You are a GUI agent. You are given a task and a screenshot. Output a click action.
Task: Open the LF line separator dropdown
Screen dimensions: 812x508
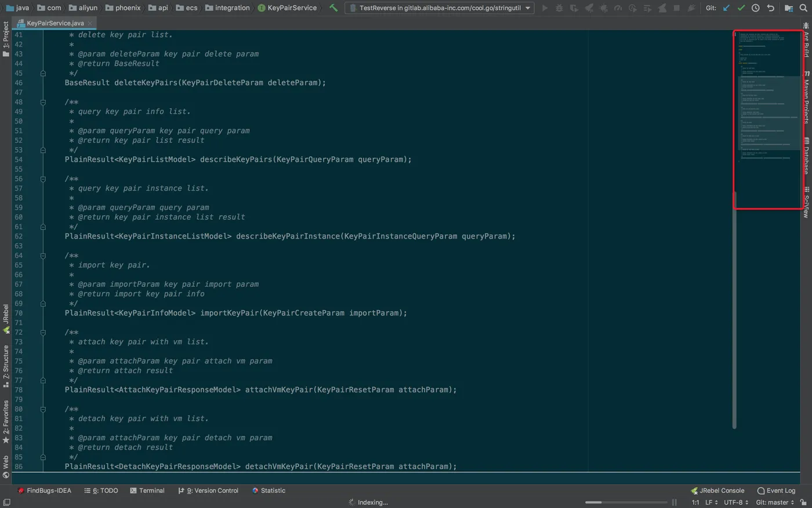tap(711, 502)
